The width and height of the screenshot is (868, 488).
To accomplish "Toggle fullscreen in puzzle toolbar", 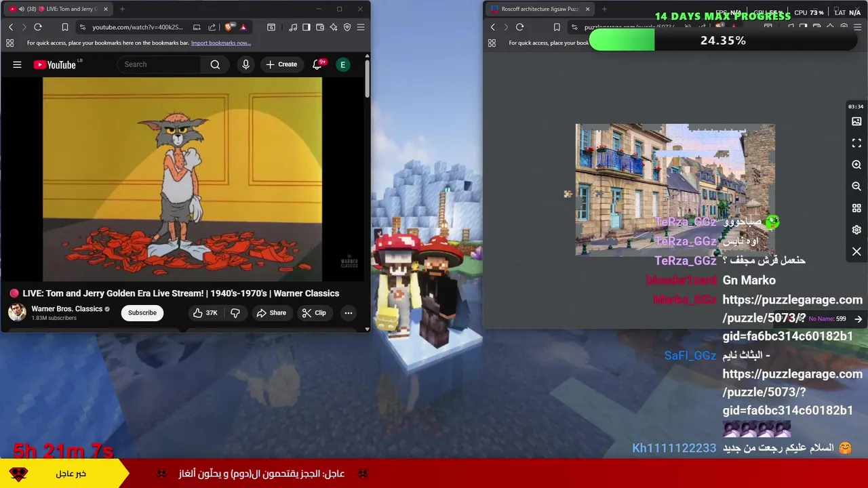I will pos(856,143).
